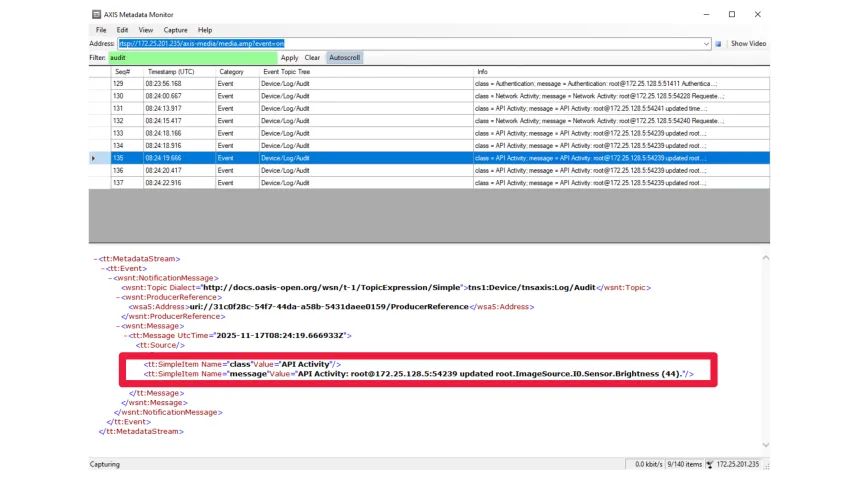Image resolution: width=848 pixels, height=477 pixels.
Task: Toggle Autoscroll
Action: click(344, 58)
